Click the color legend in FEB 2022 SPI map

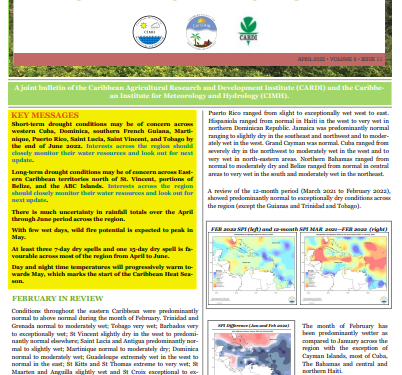click(x=215, y=279)
